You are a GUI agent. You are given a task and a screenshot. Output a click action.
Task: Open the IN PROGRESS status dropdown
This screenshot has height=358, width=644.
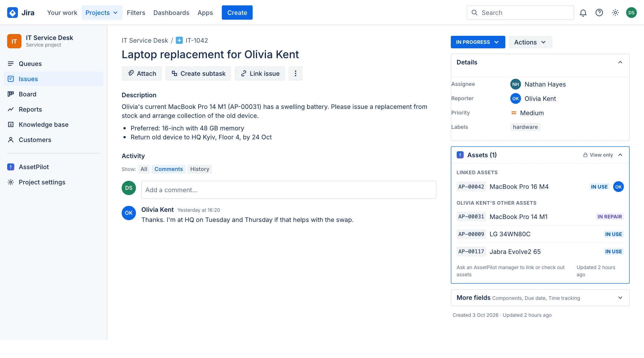pyautogui.click(x=478, y=42)
